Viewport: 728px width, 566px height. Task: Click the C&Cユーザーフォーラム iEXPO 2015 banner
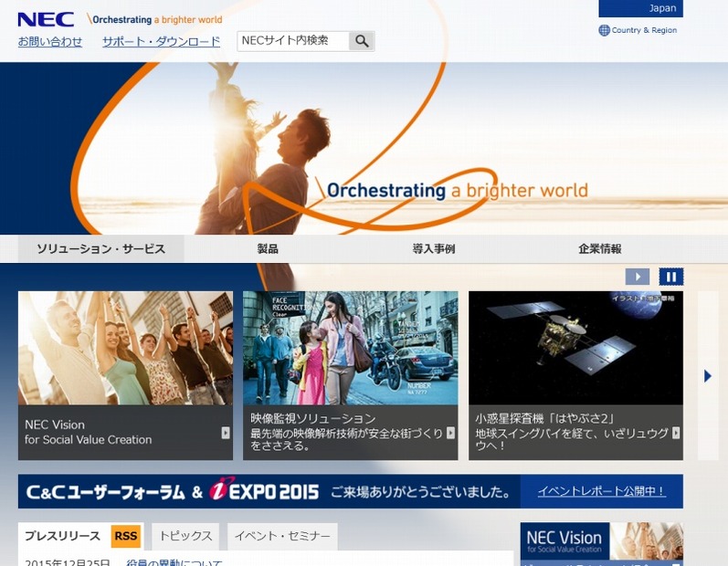269,491
